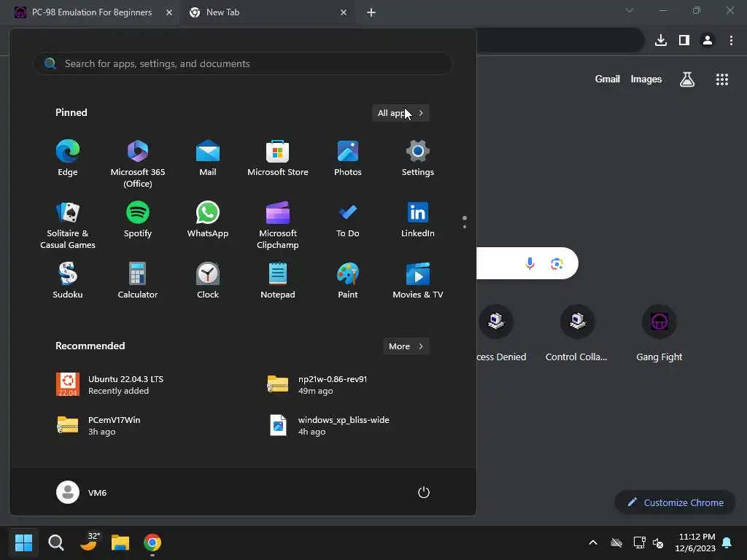Launch the Calculator app

coord(138,281)
